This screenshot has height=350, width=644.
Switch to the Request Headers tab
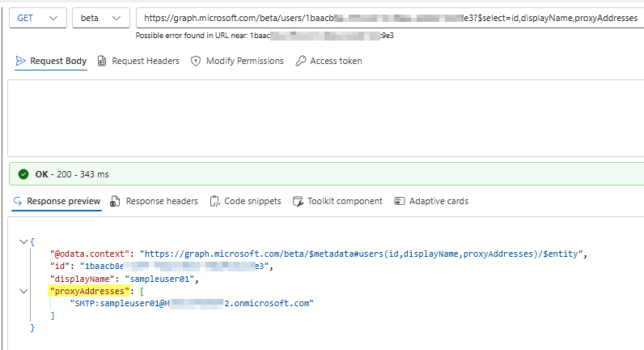pos(138,61)
